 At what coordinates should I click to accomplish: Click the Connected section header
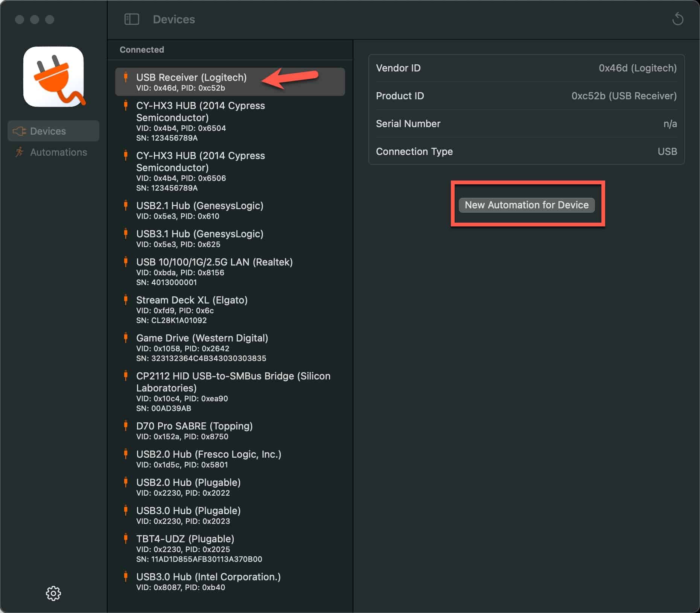[x=142, y=50]
